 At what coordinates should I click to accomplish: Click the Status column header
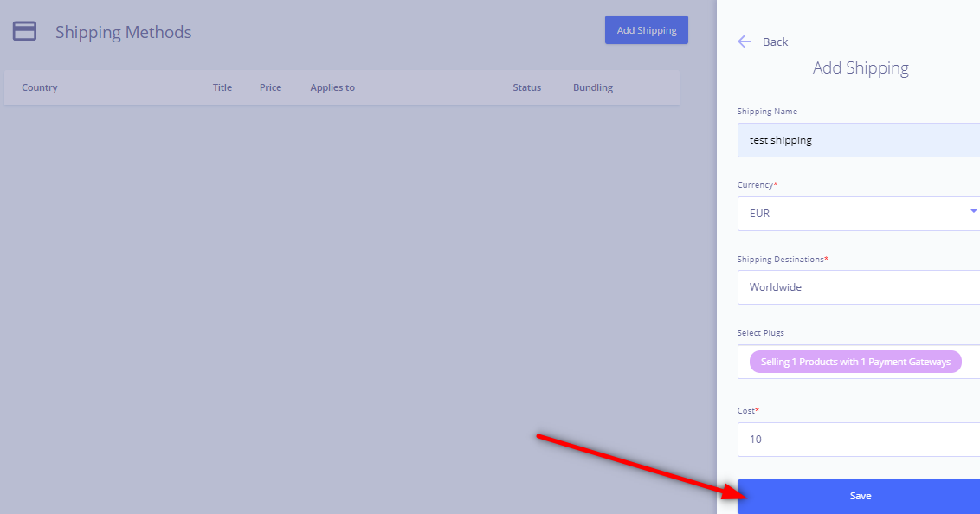[x=527, y=87]
